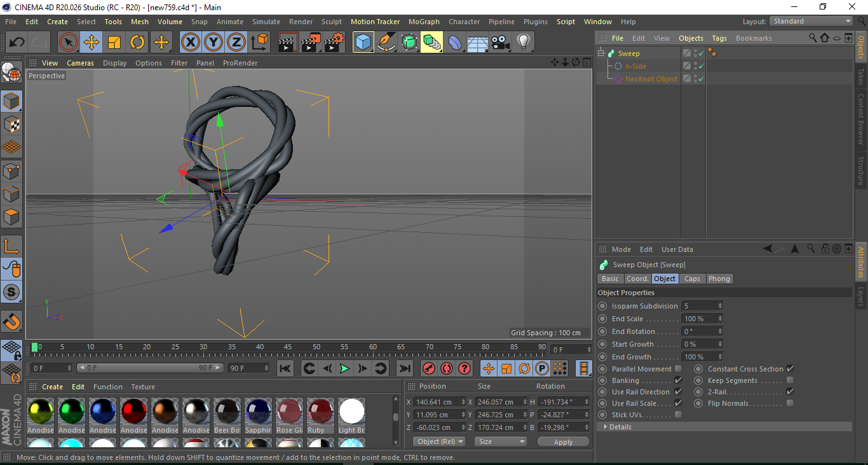Viewport: 868px width, 465px height.
Task: Add a Floor environment object
Action: [478, 43]
